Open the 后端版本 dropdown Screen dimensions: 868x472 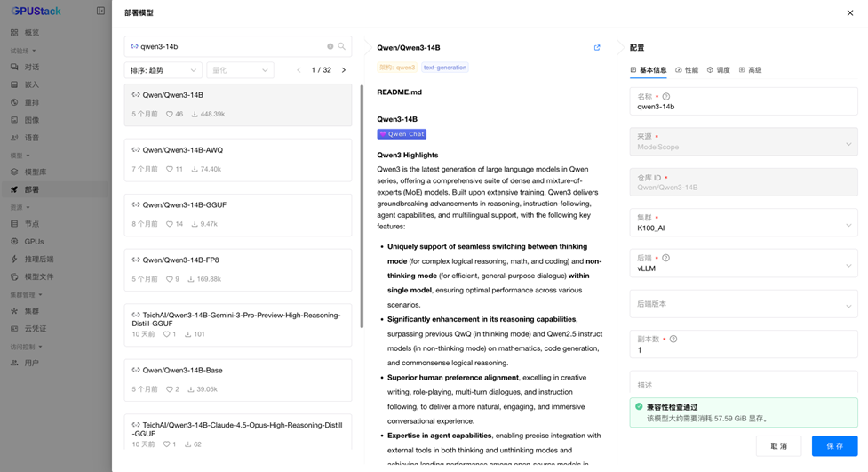pyautogui.click(x=744, y=304)
